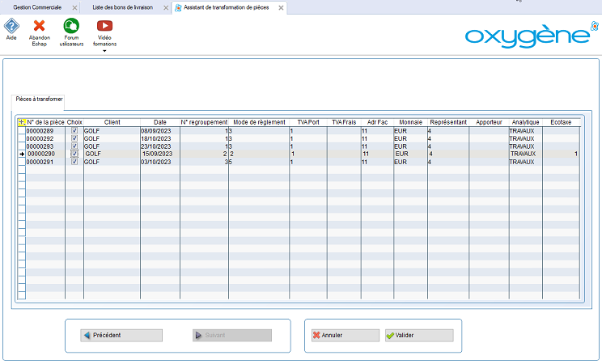The image size is (602, 364).
Task: Select the Pièces à transformer tab
Action: coord(40,99)
